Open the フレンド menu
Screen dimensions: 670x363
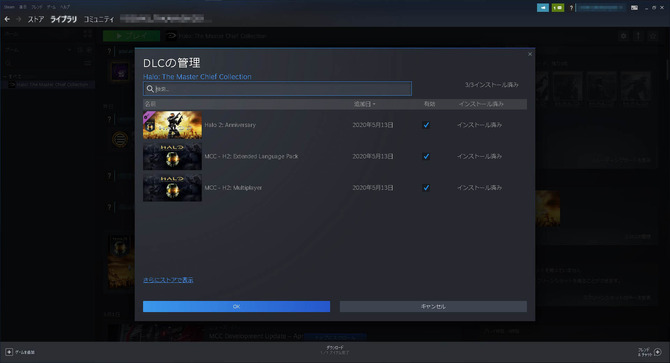tap(37, 7)
